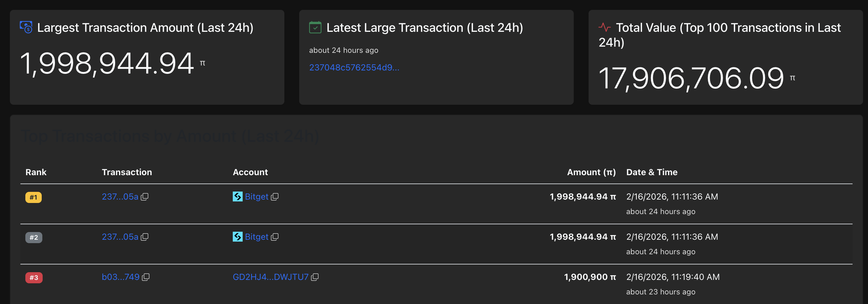This screenshot has height=304, width=868.
Task: Open the 237048c5762554d9... transaction link
Action: 354,68
